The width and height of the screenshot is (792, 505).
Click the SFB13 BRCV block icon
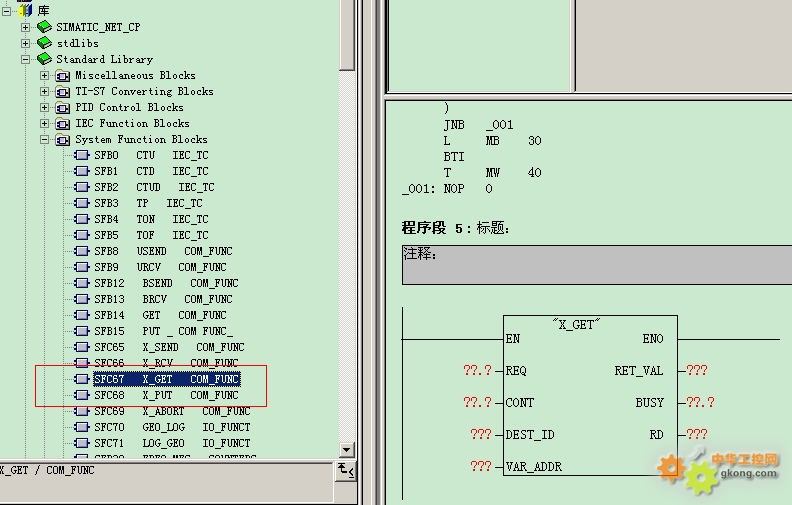82,299
